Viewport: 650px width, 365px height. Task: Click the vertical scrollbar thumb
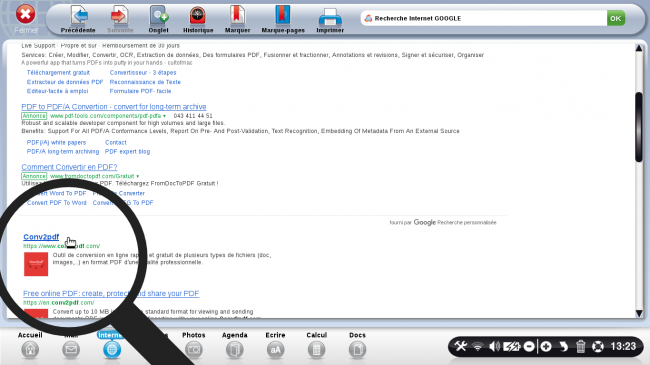click(x=639, y=127)
